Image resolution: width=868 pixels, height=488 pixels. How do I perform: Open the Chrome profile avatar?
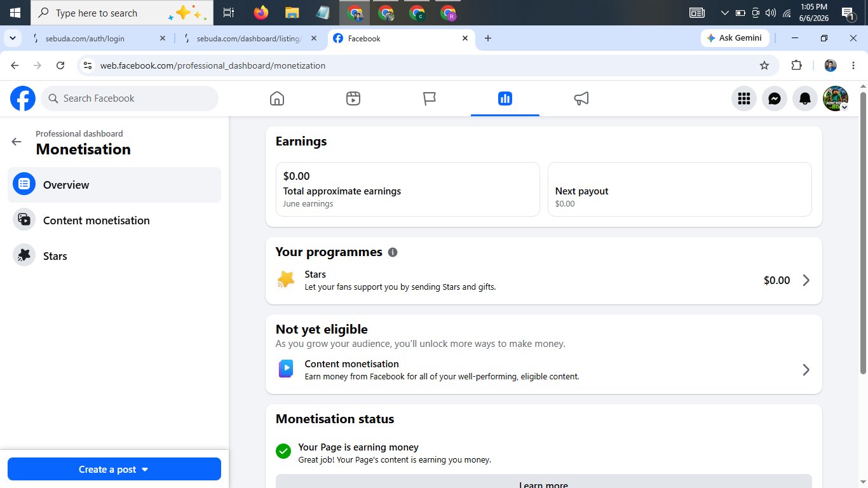(x=831, y=65)
